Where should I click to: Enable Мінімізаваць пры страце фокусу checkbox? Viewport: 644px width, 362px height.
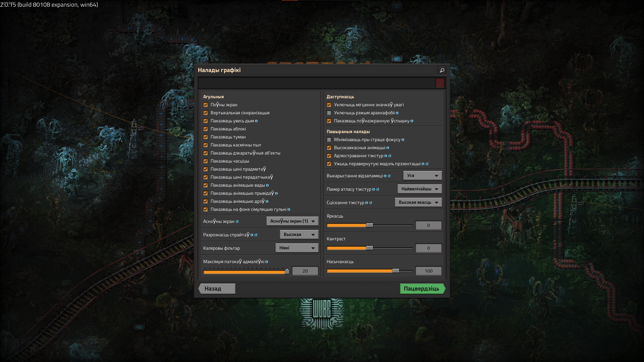[x=329, y=140]
